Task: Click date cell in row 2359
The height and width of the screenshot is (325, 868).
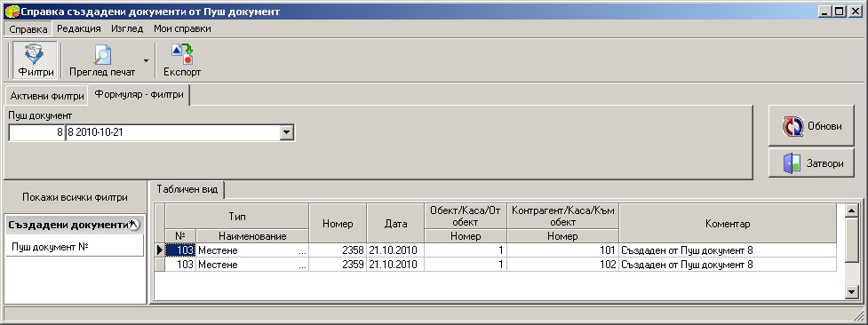Action: pos(395,265)
